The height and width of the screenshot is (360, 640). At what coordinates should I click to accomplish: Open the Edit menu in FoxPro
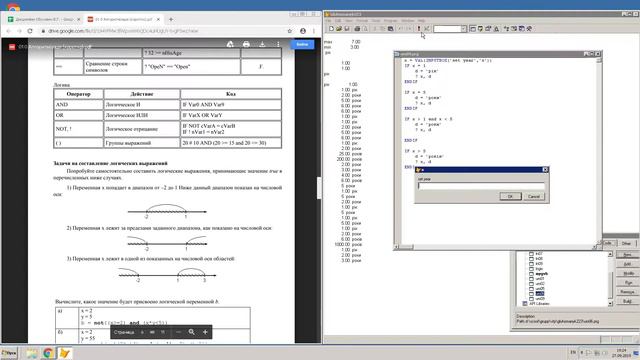pos(338,20)
